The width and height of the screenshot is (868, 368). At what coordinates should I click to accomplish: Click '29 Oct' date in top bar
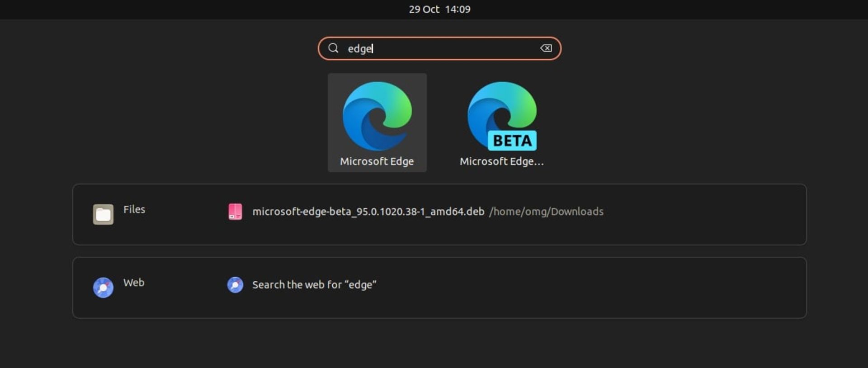pos(424,9)
